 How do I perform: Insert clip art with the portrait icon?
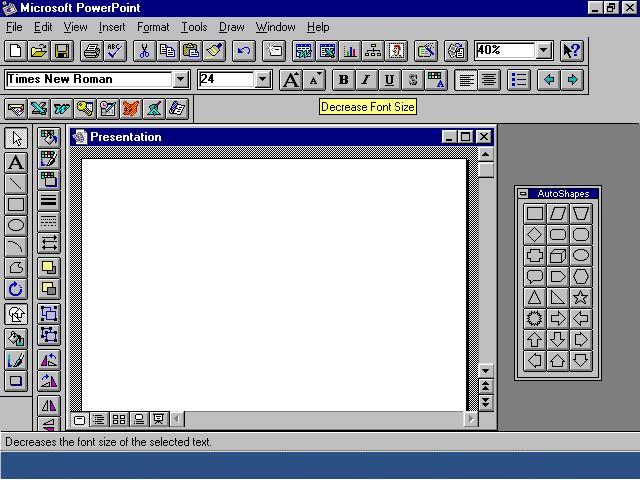coord(396,51)
